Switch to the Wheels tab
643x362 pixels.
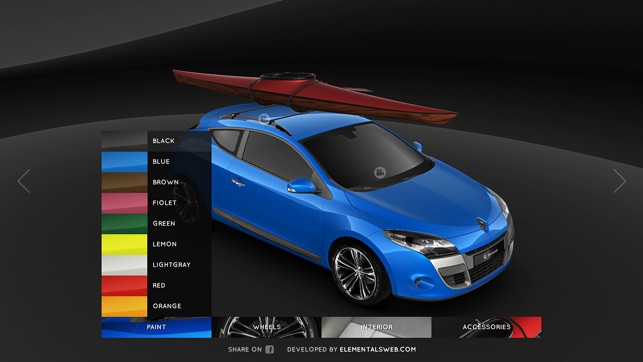[x=267, y=327]
